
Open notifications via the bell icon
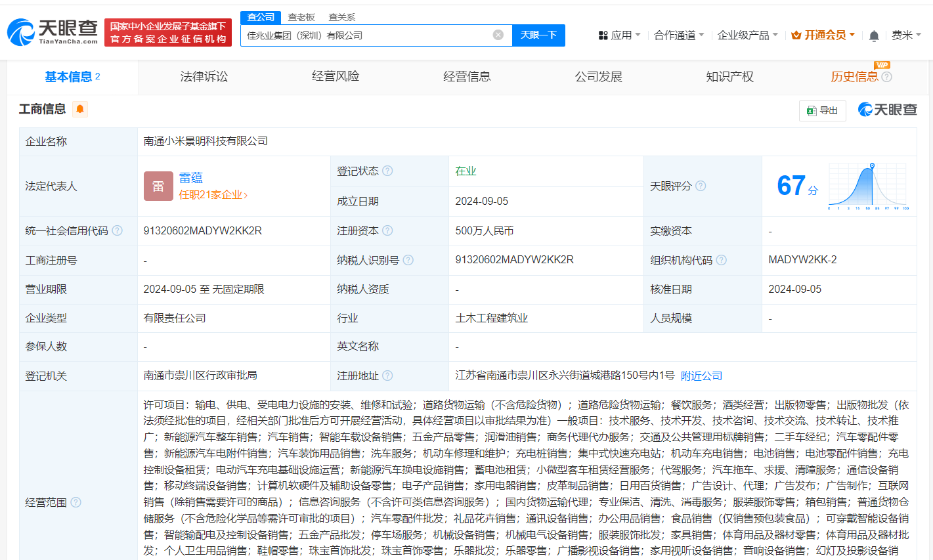tap(874, 35)
